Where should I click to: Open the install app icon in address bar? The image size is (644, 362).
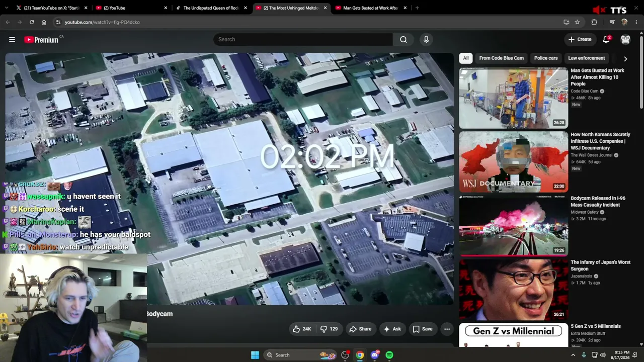(x=566, y=22)
